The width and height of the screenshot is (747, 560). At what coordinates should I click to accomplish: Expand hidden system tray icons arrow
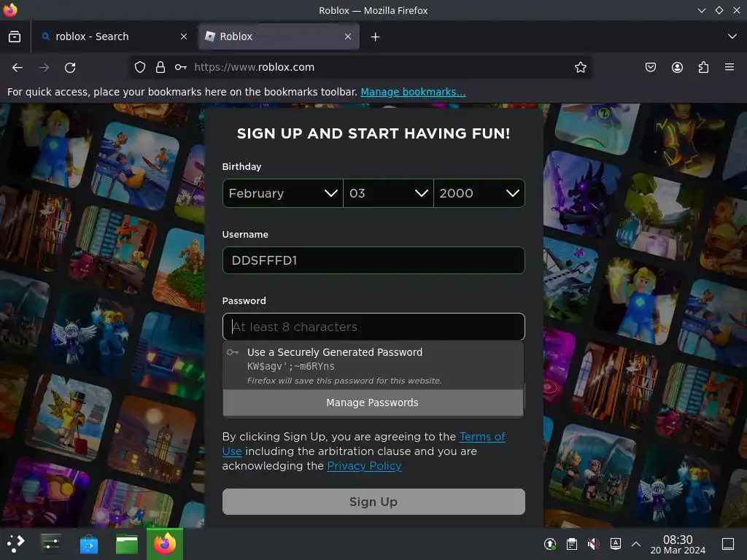coord(636,544)
